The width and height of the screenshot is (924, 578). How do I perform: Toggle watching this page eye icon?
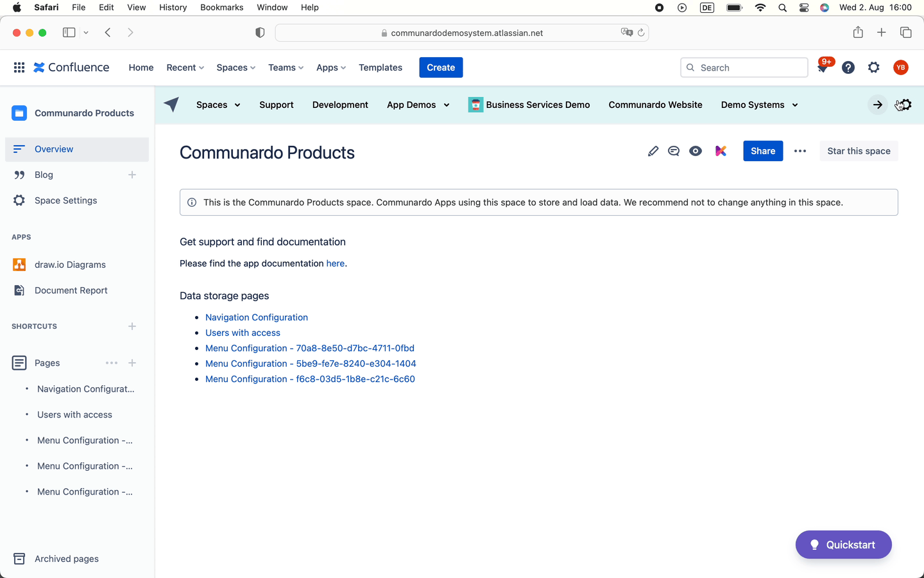696,151
